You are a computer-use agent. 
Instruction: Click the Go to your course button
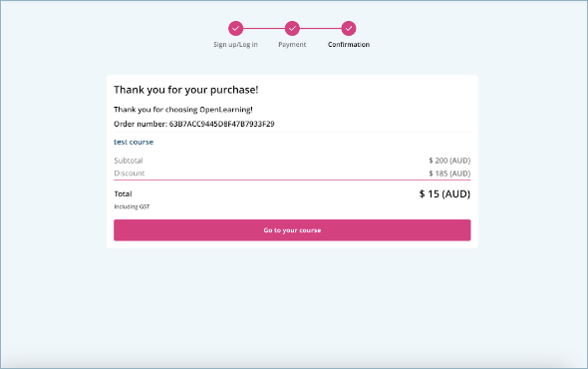click(x=292, y=230)
